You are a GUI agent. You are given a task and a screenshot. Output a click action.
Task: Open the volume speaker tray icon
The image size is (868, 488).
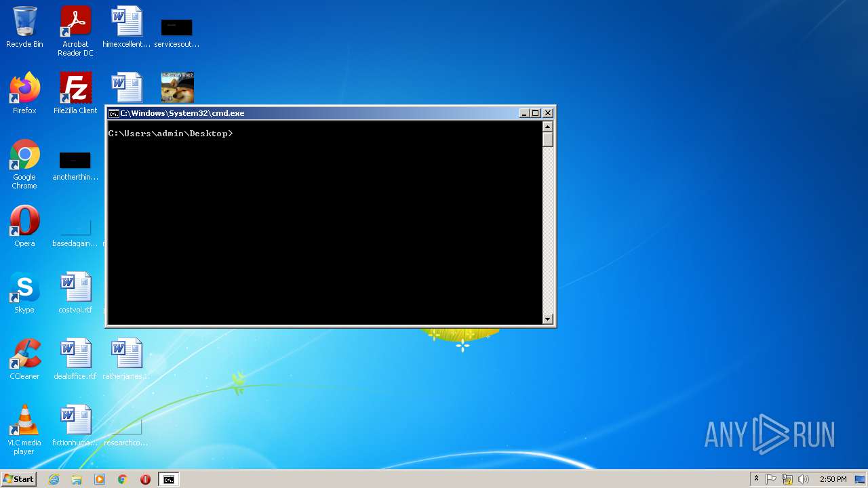tap(804, 479)
